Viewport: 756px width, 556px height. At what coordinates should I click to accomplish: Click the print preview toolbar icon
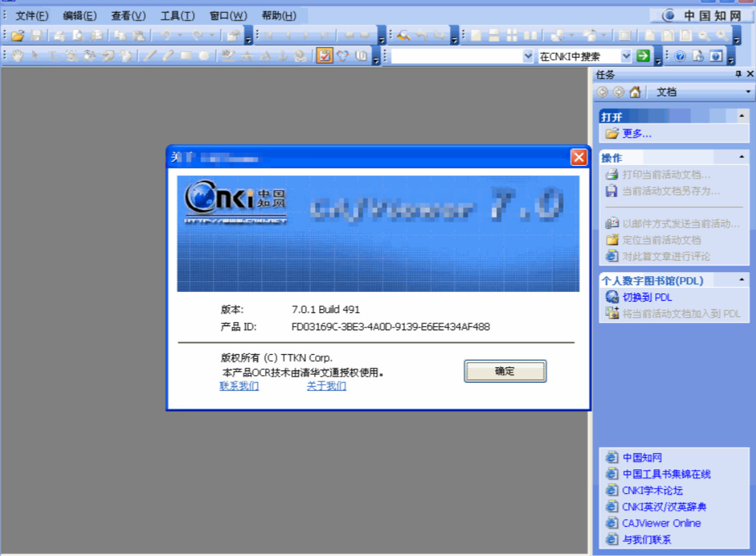[78, 35]
